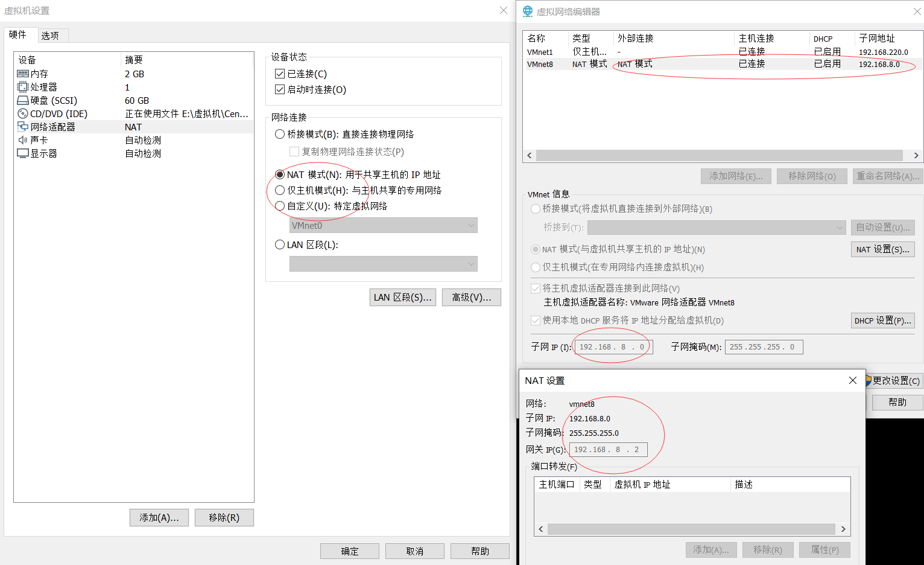Click inside the 网关 IP(G) input field
924x565 pixels.
tap(608, 449)
